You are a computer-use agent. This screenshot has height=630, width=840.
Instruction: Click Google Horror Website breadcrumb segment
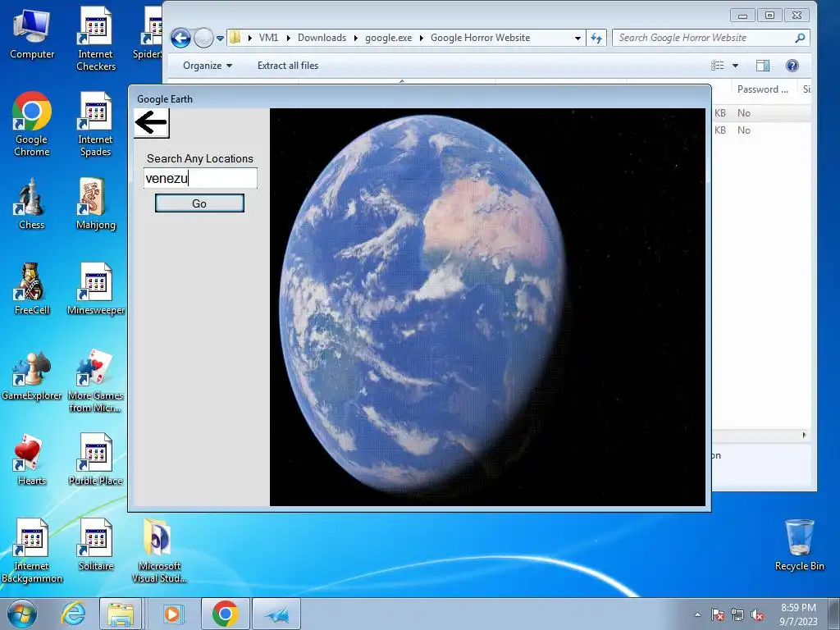click(481, 38)
